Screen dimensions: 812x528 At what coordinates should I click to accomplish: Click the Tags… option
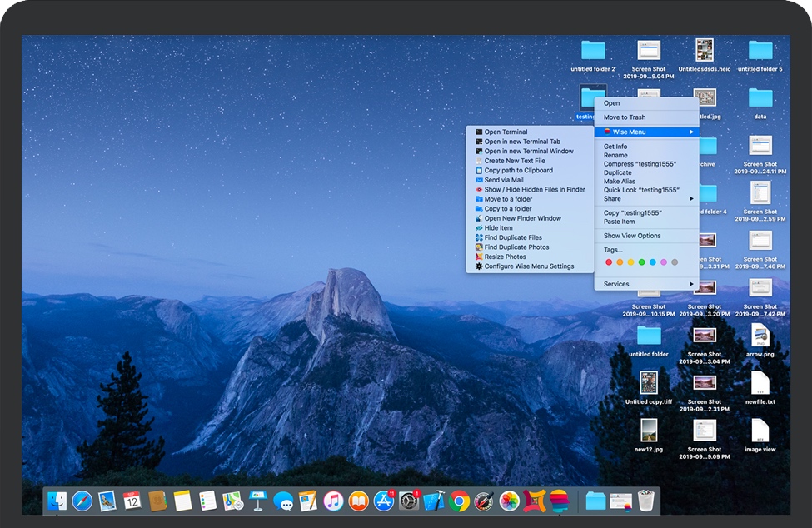coord(613,250)
